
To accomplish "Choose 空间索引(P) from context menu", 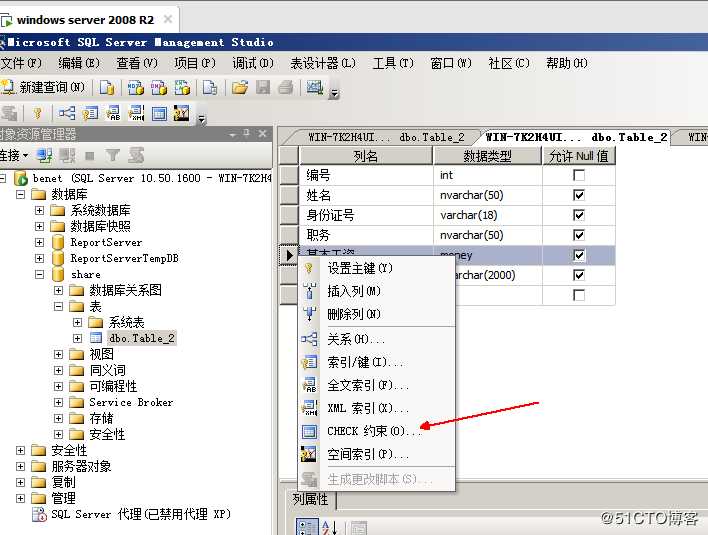I will click(377, 454).
